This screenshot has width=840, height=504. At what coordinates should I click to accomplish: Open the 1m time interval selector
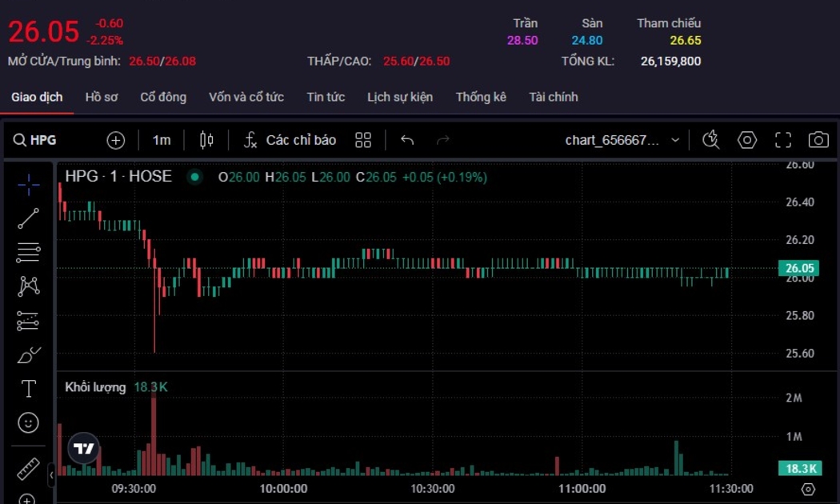[162, 140]
